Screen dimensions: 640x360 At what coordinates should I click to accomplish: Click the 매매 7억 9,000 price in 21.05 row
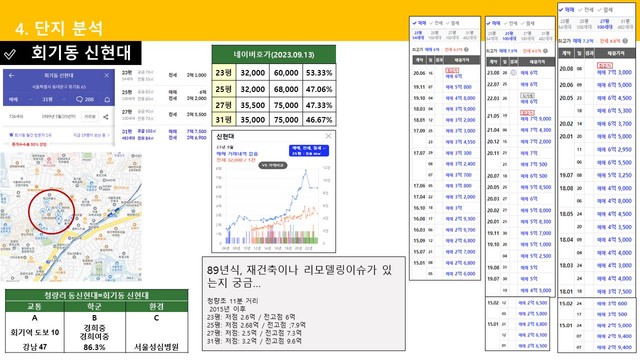(x=536, y=119)
